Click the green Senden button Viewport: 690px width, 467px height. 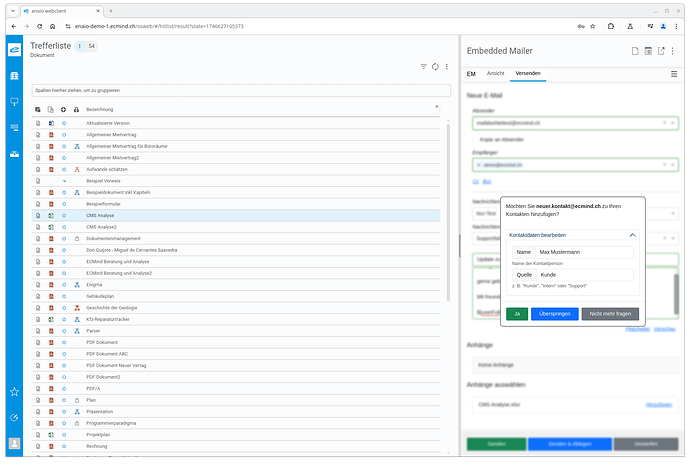pos(496,444)
